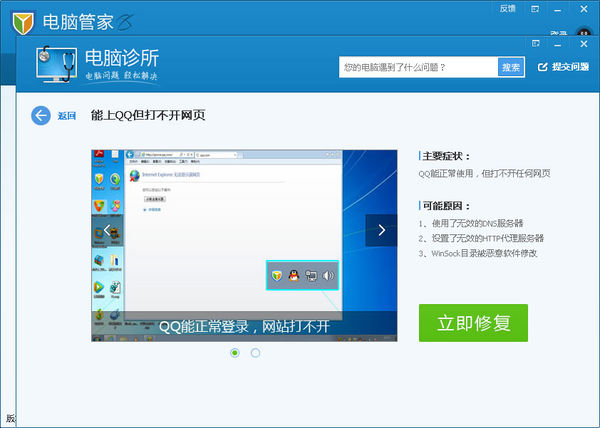Click the 可能原因 heading
Image resolution: width=600 pixels, height=428 pixels.
(x=446, y=206)
